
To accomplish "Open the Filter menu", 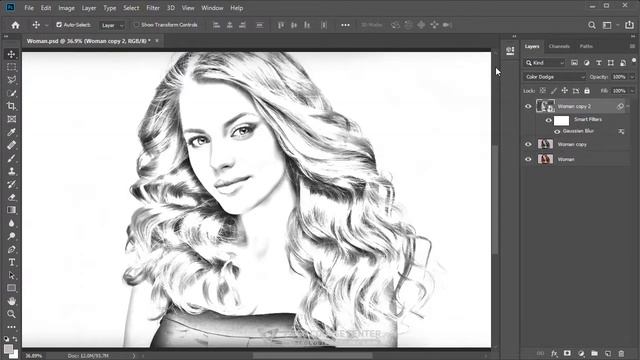I will click(153, 8).
